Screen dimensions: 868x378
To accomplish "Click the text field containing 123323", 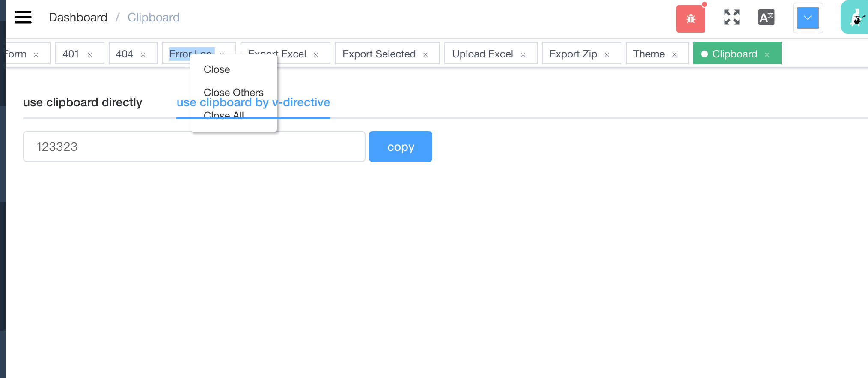I will [194, 146].
